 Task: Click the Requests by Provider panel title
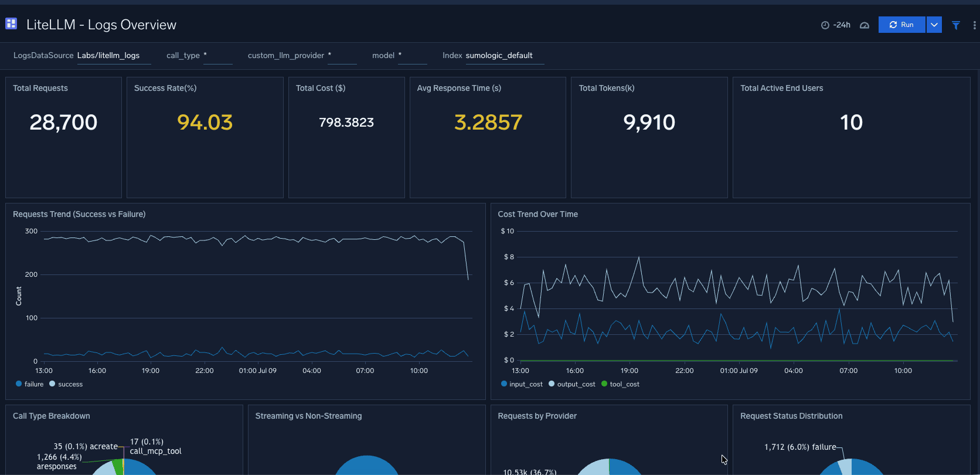537,416
